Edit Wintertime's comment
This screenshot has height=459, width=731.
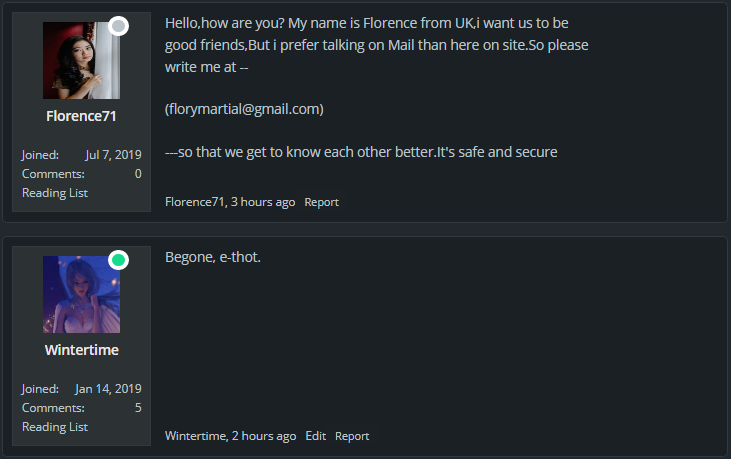[316, 436]
